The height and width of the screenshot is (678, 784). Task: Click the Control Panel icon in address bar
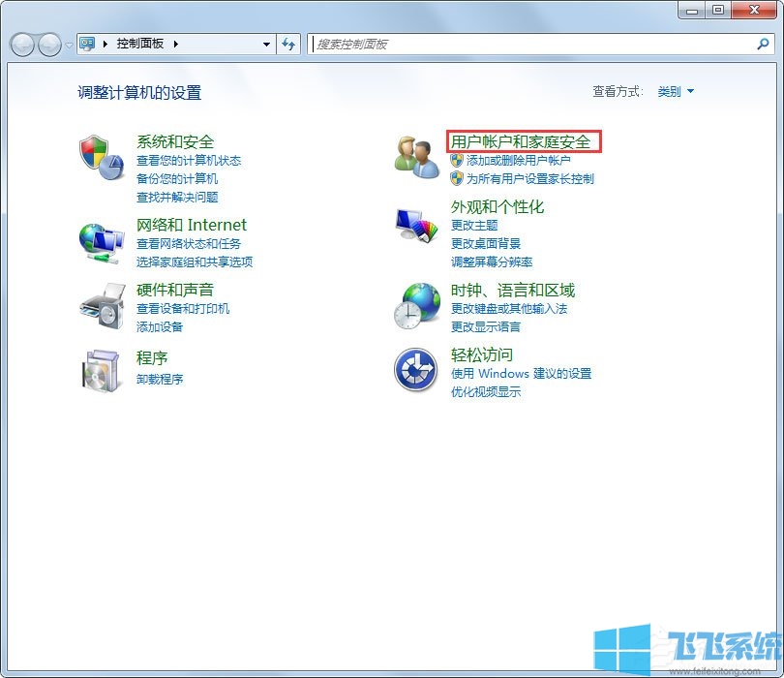87,44
